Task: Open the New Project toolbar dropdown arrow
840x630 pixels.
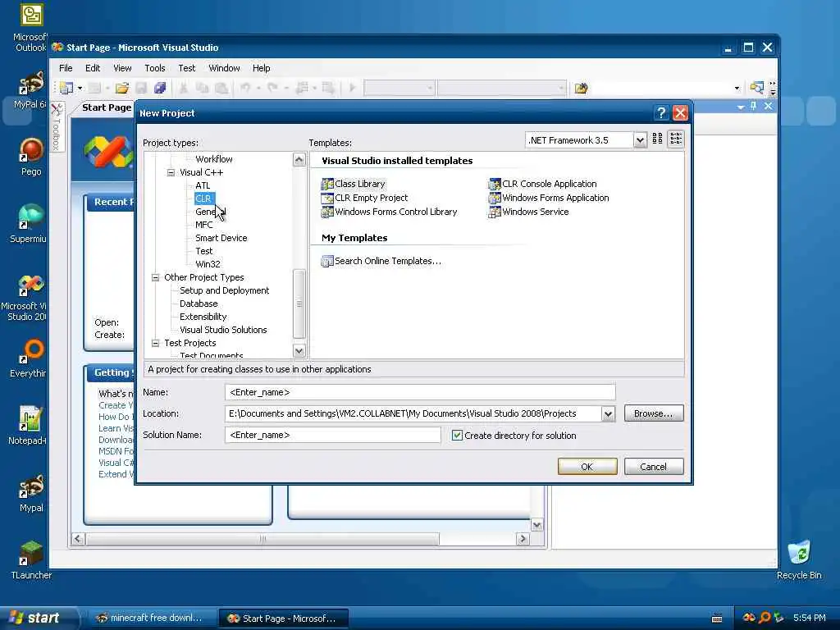Action: click(80, 88)
